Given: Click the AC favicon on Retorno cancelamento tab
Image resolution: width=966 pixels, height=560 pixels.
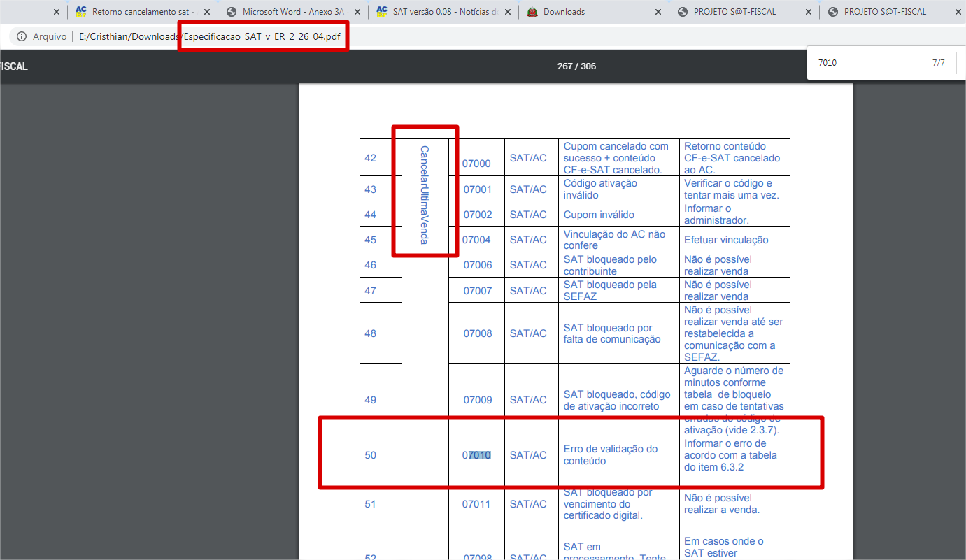Looking at the screenshot, I should click(80, 12).
